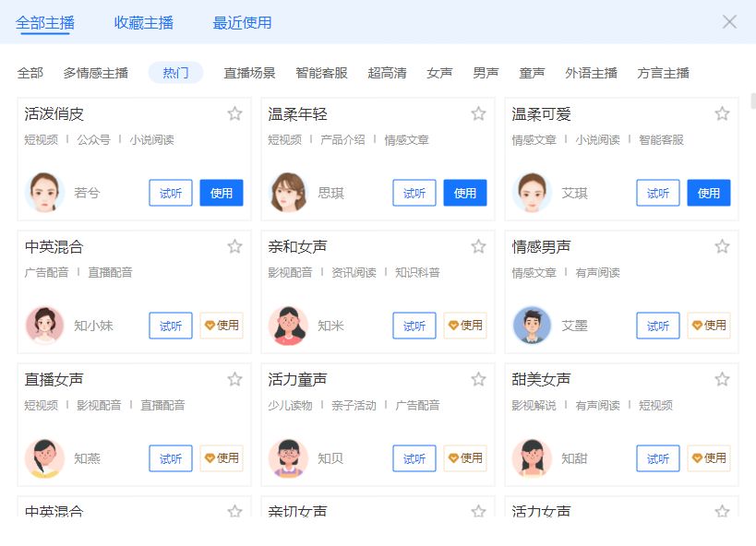Click the 情感男声 card title
756x546 pixels.
542,247
